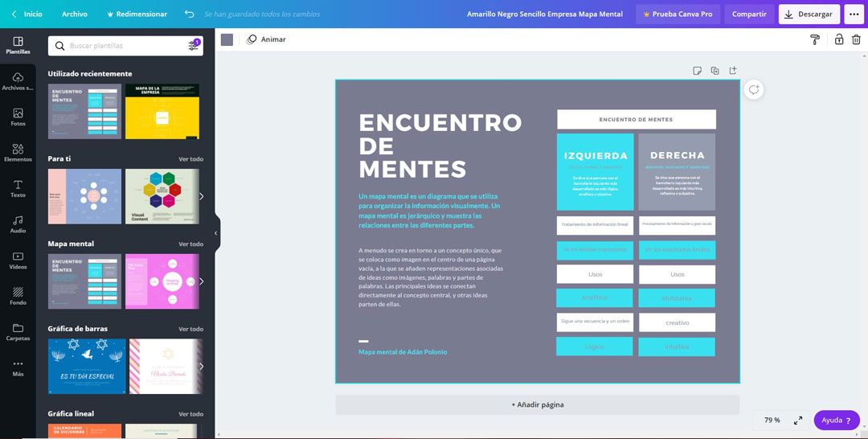Click the copy style paint roller icon
868x439 pixels.
[815, 39]
